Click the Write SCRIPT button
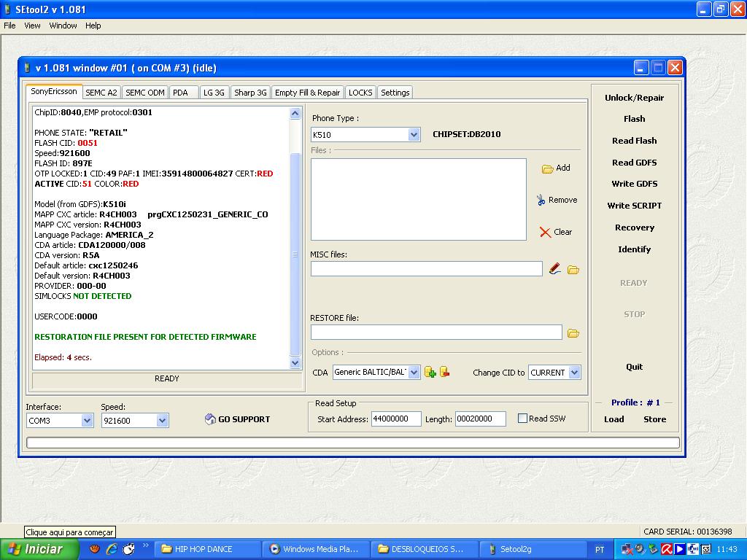 pos(635,206)
